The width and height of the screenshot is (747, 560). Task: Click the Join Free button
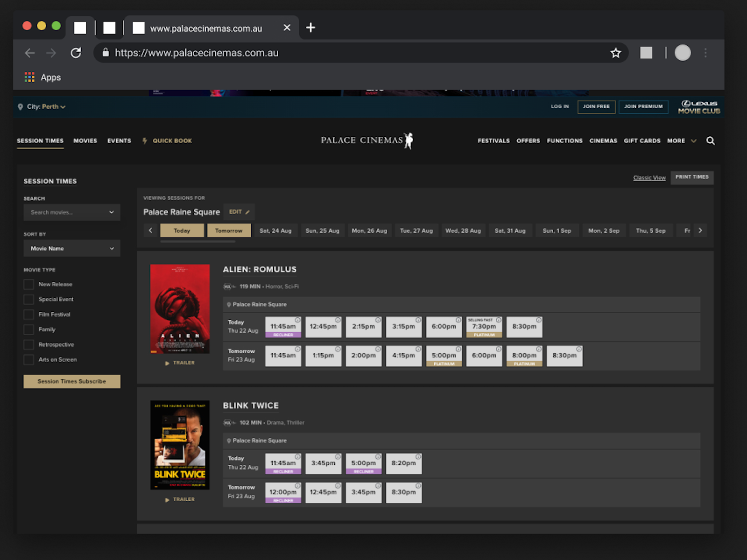[596, 107]
